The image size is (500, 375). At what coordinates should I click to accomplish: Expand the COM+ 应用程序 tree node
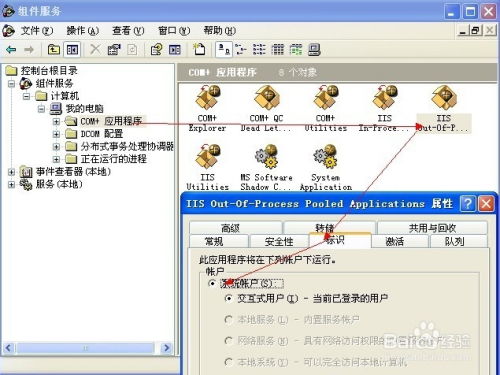(56, 122)
